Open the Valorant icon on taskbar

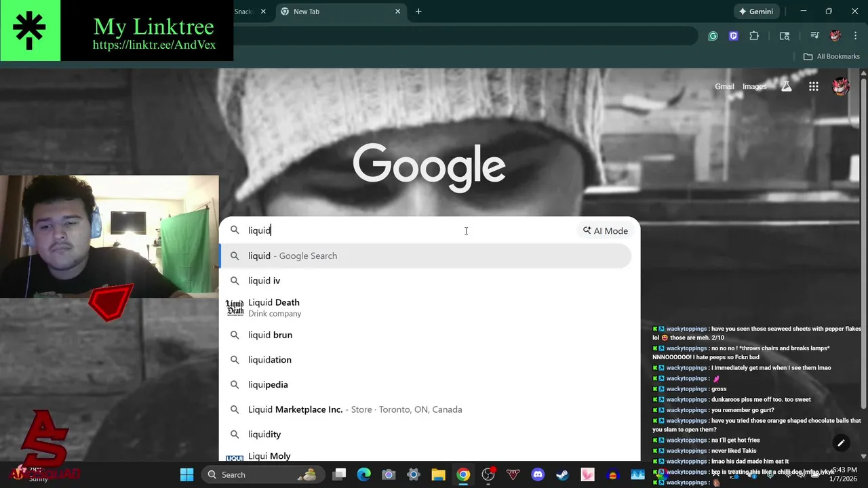coord(513,474)
